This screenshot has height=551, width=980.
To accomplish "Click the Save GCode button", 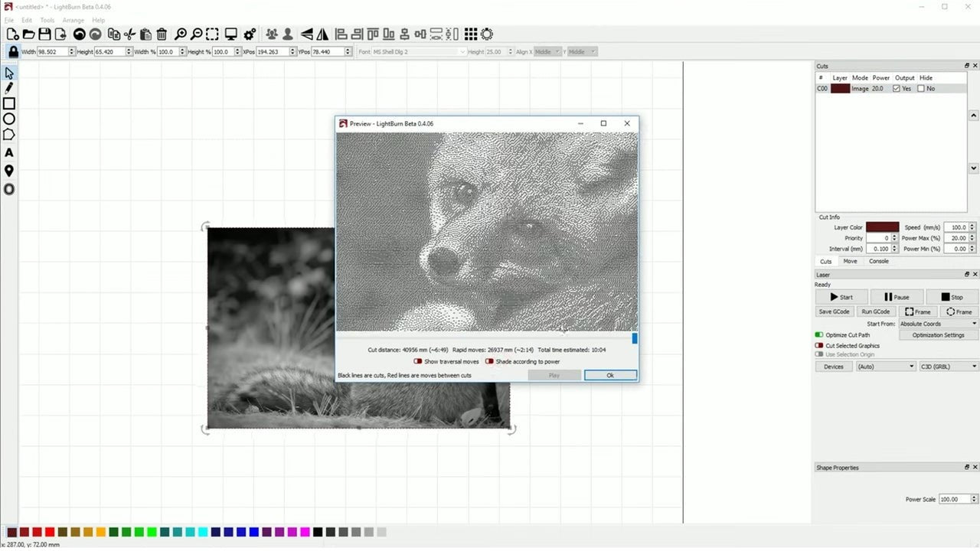I will tap(834, 311).
